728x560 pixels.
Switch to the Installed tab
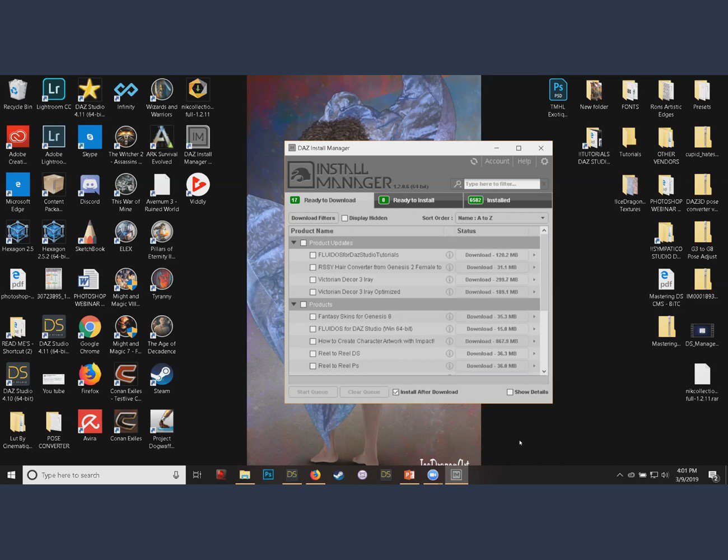508,200
